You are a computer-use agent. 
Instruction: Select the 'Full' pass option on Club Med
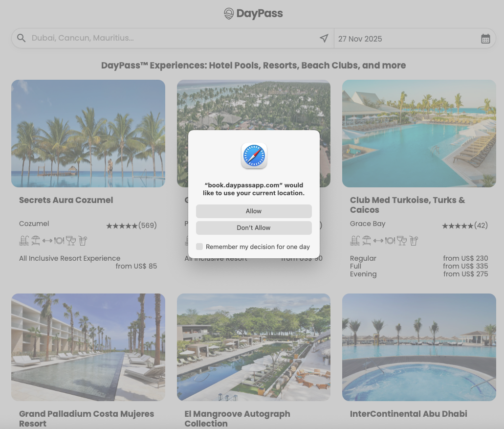(x=355, y=266)
